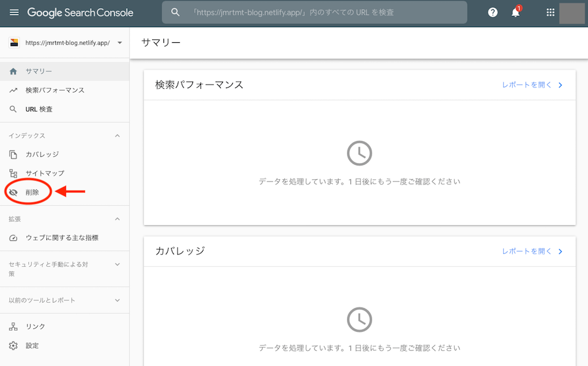
Task: Click the search magnifier icon in top bar
Action: 175,12
